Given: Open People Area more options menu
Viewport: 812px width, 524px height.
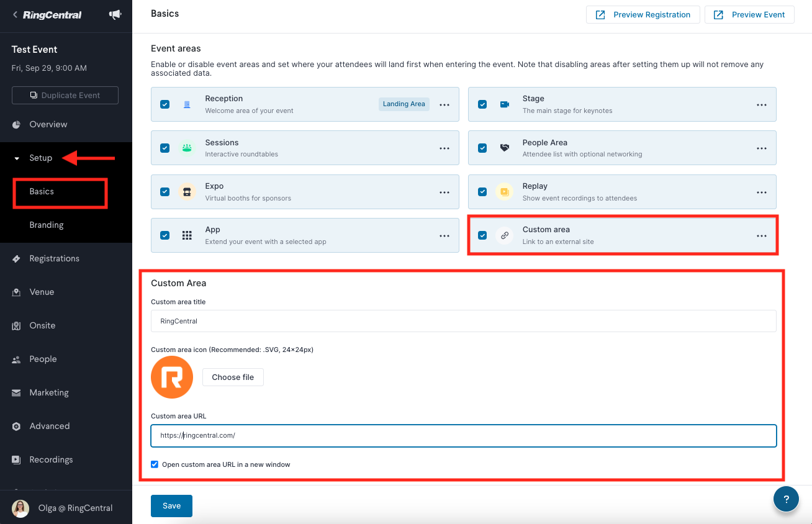Looking at the screenshot, I should [x=762, y=148].
